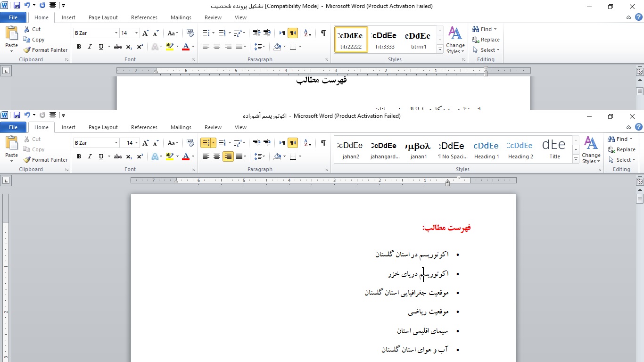Toggle the Show/Hide paragraph marks icon

(x=323, y=142)
